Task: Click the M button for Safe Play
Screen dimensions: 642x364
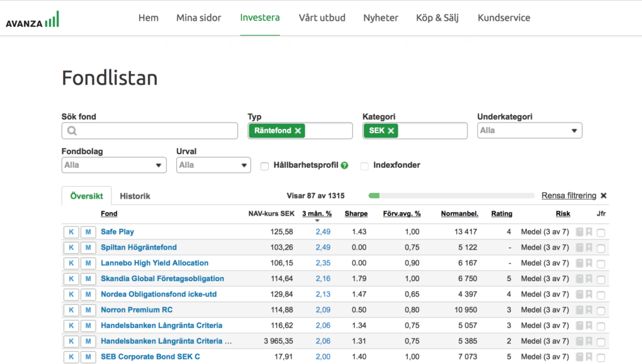Action: click(88, 232)
